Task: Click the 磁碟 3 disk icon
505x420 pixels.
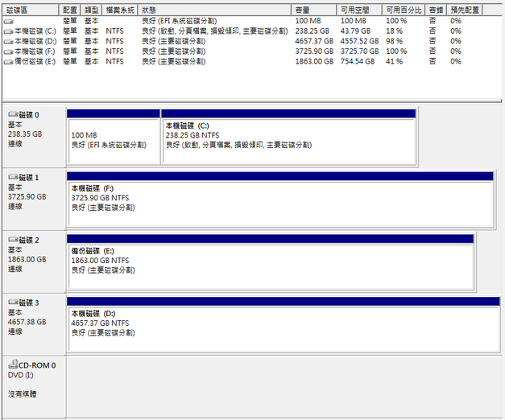Action: 13,303
